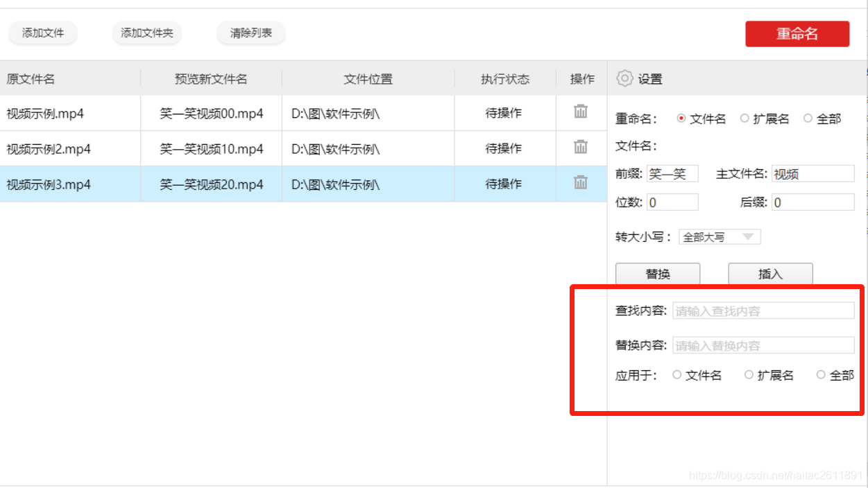Select the file row 视频示例2.mp4
Image resolution: width=868 pixels, height=488 pixels.
coord(303,148)
